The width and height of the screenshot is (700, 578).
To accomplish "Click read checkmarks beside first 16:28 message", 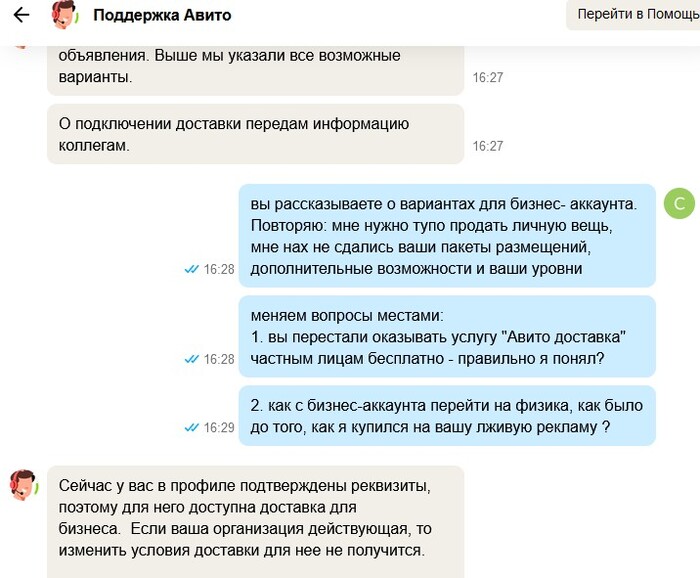I will pos(192,269).
